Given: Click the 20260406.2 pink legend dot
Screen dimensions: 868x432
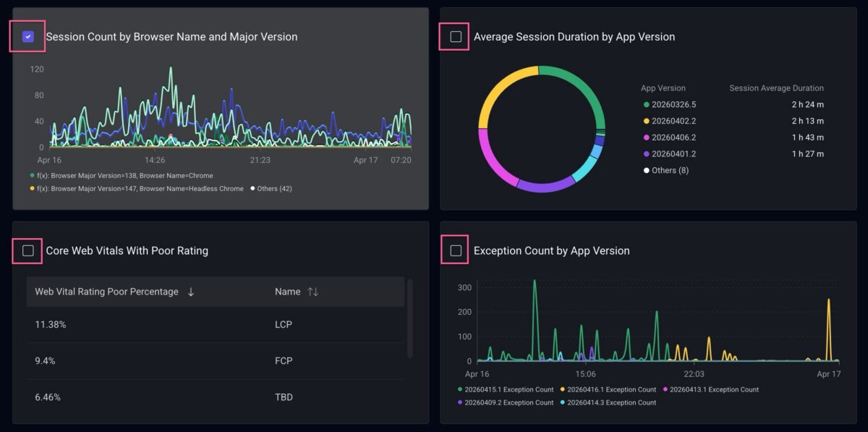Looking at the screenshot, I should pyautogui.click(x=646, y=137).
